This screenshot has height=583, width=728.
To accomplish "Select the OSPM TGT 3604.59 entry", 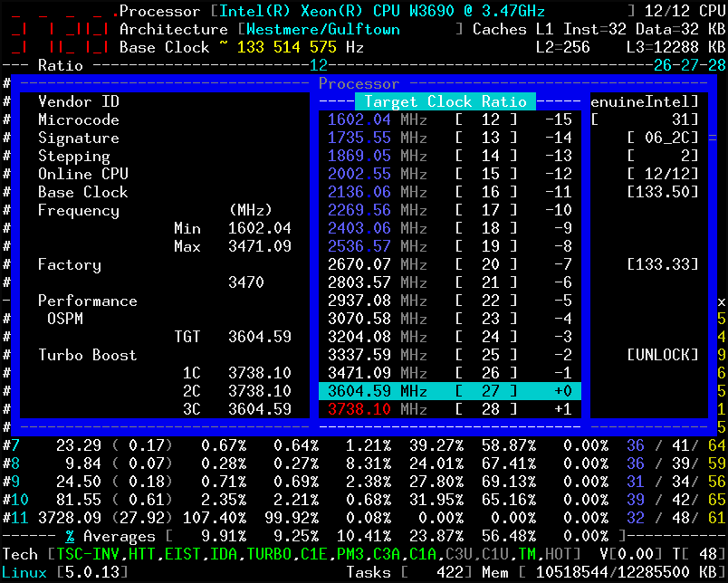I will (233, 337).
